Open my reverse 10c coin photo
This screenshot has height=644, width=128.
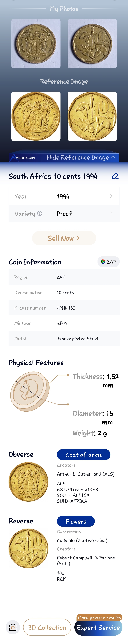[92, 44]
